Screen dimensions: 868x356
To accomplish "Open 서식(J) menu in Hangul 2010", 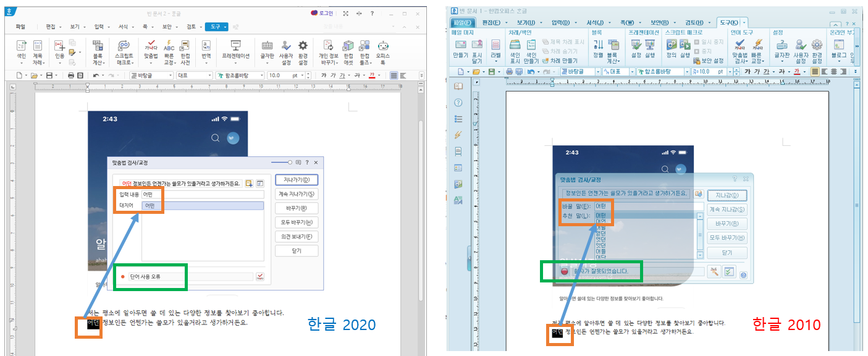I will coord(597,23).
